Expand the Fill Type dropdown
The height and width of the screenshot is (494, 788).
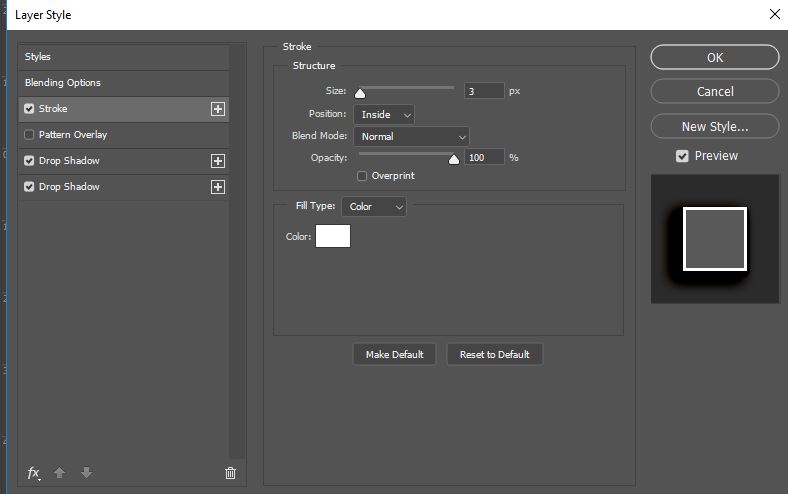point(374,207)
